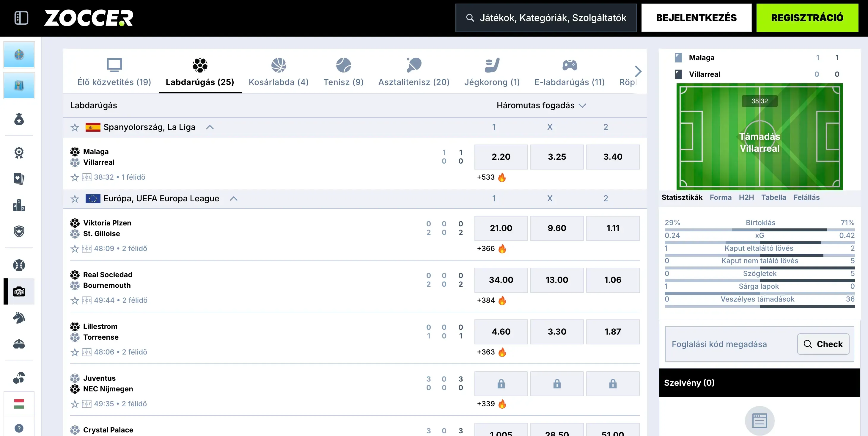Change language via the Hungarian flag icon
The height and width of the screenshot is (436, 868).
(x=19, y=404)
